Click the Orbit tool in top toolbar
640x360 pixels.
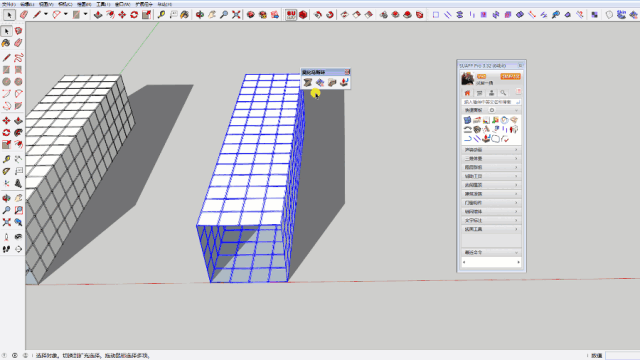pos(200,15)
